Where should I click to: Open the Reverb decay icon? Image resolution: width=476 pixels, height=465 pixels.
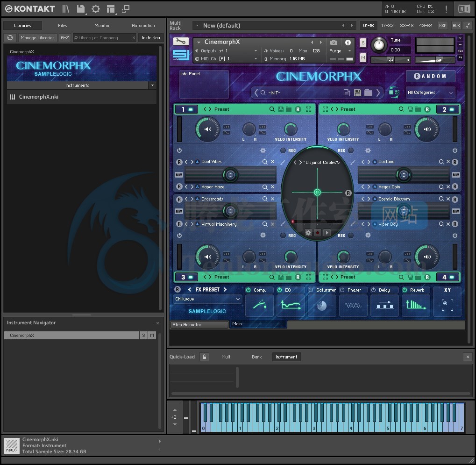416,305
